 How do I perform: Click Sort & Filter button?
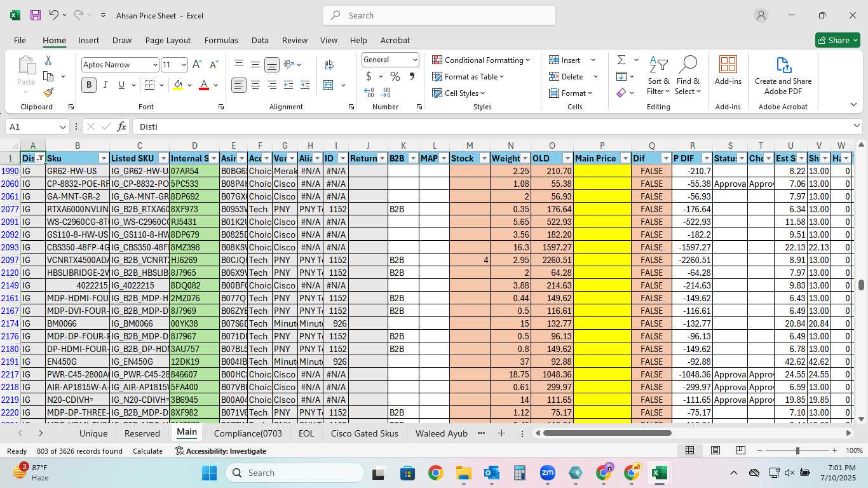658,75
